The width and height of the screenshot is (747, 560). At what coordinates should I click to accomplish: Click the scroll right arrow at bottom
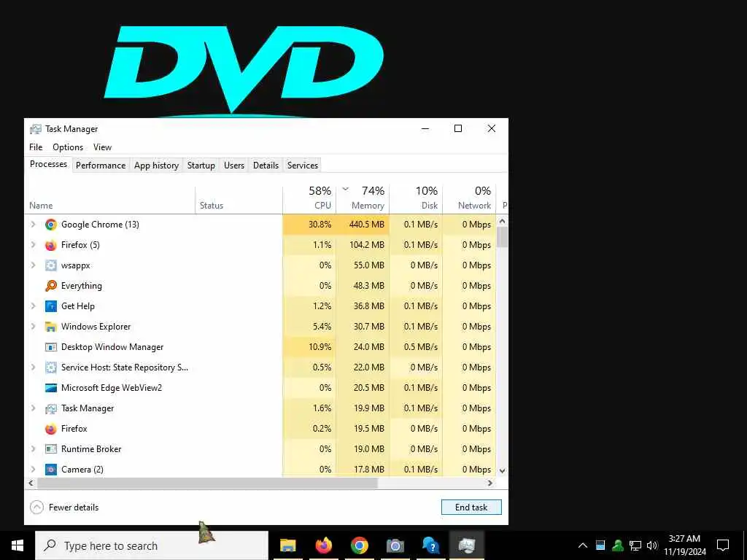tap(489, 483)
